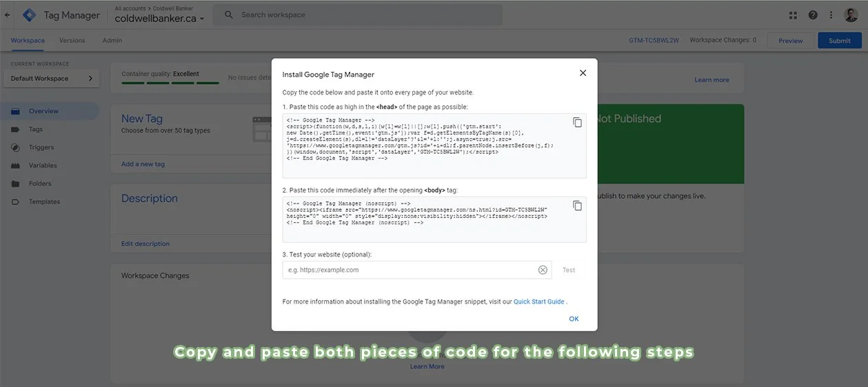The image size is (868, 387).
Task: Click Add a new tag link
Action: (x=143, y=164)
